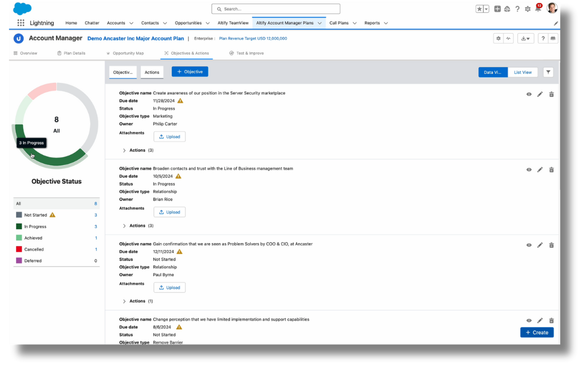588x374 pixels.
Task: Switch to Data View toggle
Action: tap(493, 72)
